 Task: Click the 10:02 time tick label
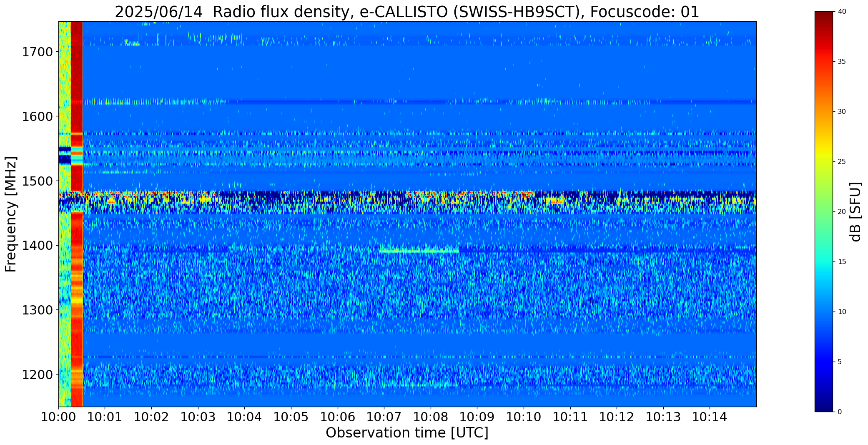click(x=151, y=417)
